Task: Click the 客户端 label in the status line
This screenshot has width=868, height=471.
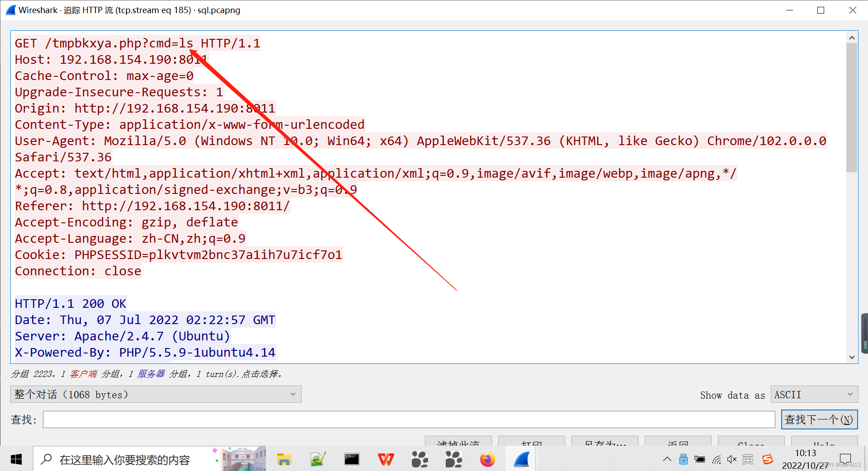Action: coord(83,374)
